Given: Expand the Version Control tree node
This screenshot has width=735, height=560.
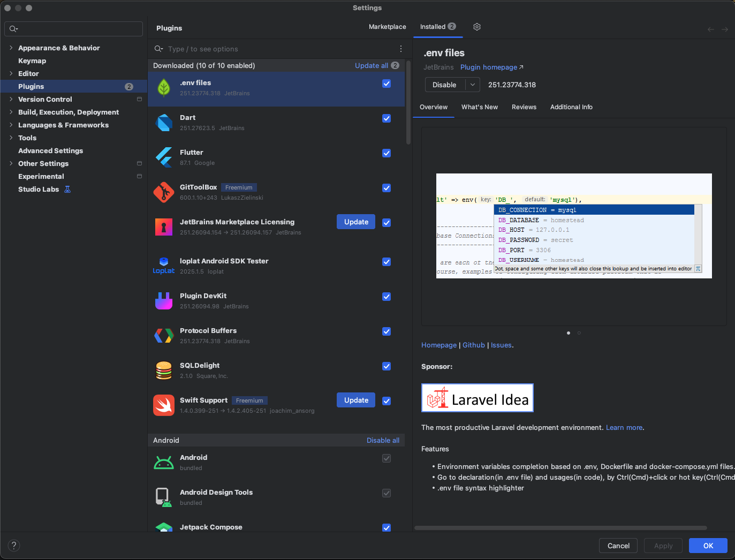Looking at the screenshot, I should 11,99.
